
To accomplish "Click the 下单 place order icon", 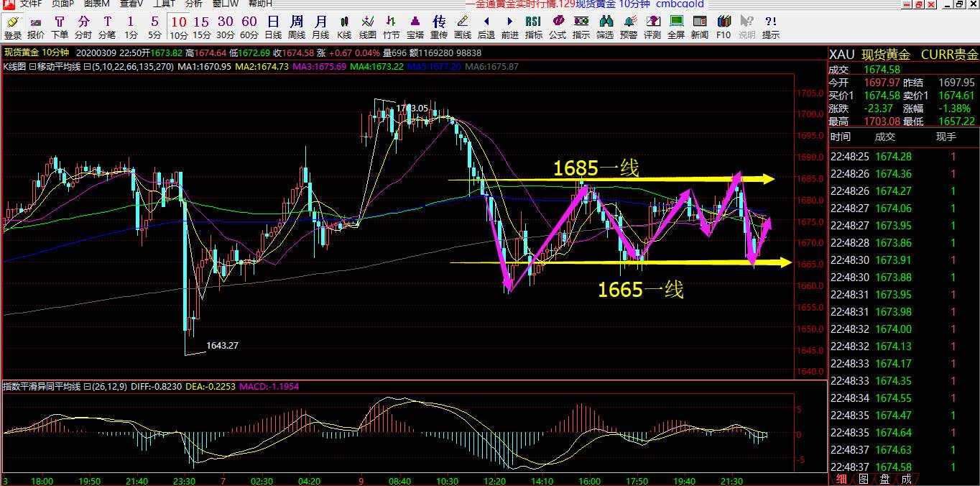I will (60, 27).
